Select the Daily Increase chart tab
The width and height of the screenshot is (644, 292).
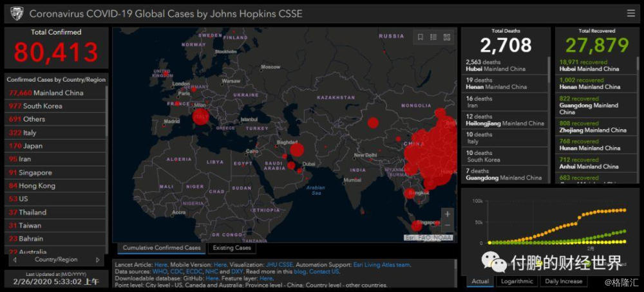pos(562,281)
